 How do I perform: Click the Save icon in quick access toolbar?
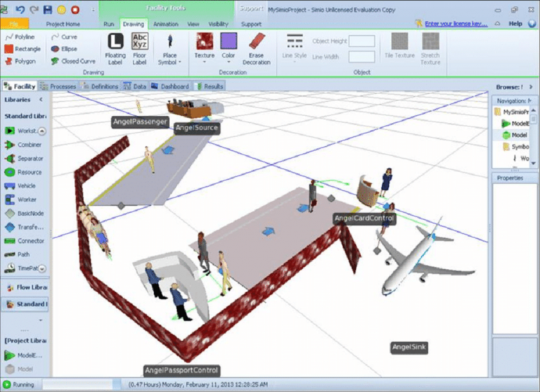click(48, 10)
